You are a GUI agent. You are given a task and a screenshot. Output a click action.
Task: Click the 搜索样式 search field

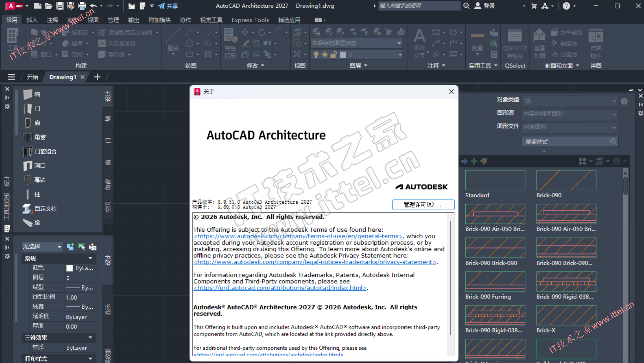(566, 142)
